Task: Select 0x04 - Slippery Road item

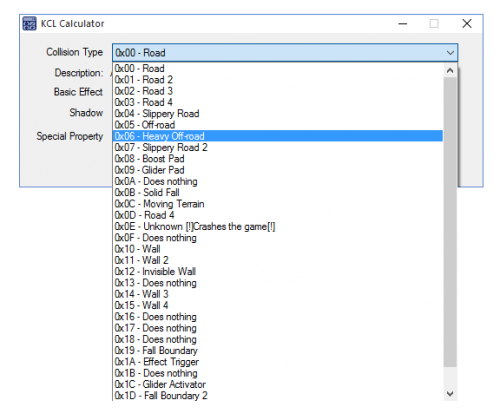Action: coord(278,114)
